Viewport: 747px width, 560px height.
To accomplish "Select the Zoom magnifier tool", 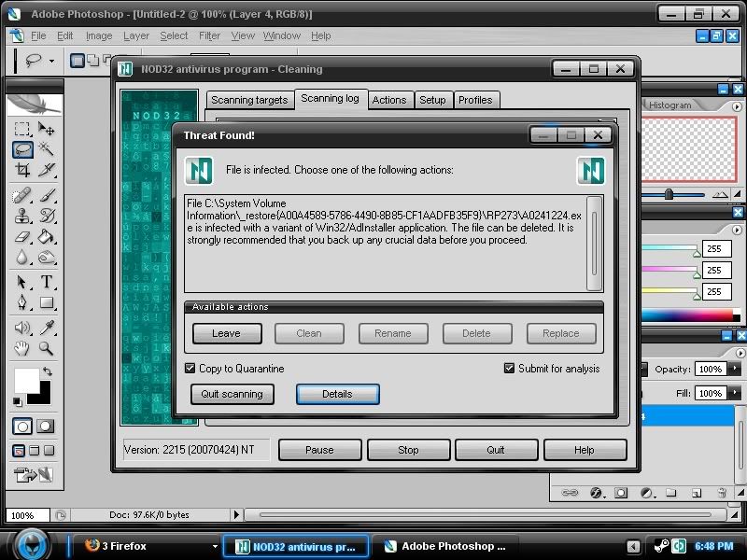I will (46, 348).
